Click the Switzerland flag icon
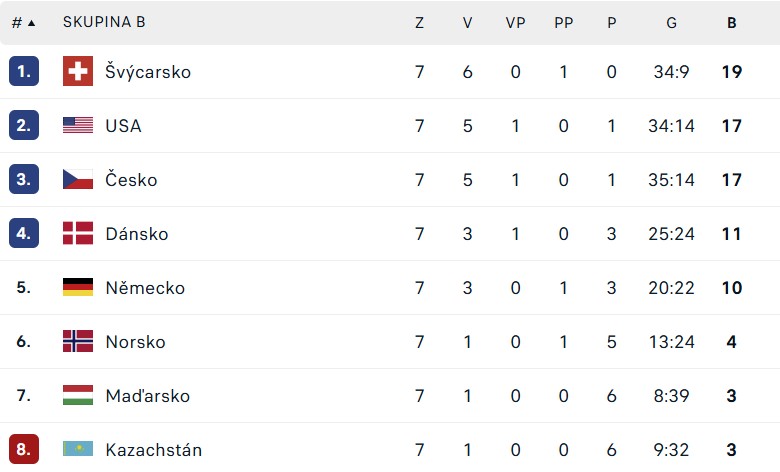This screenshot has width=780, height=472. click(78, 71)
